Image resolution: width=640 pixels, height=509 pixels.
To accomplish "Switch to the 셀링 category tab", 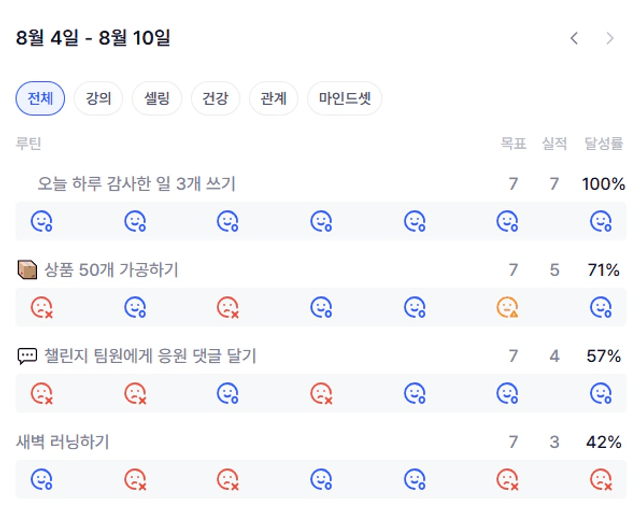I will coord(157,98).
